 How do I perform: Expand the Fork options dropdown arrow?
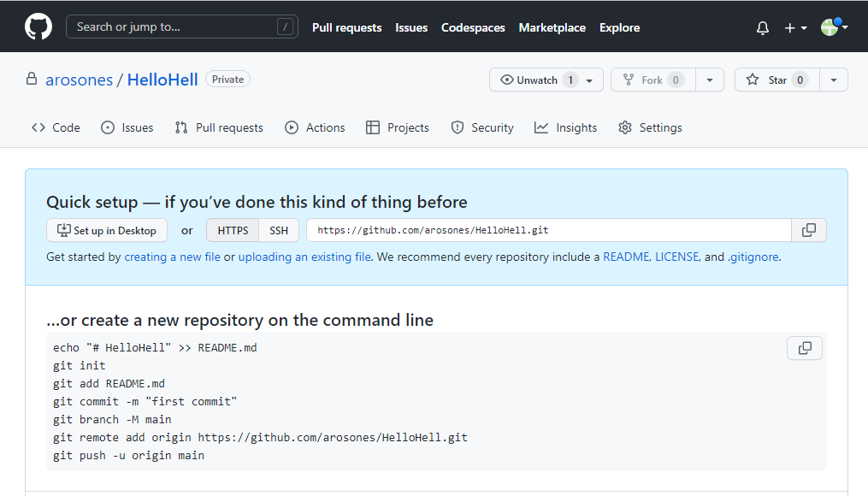click(x=710, y=80)
